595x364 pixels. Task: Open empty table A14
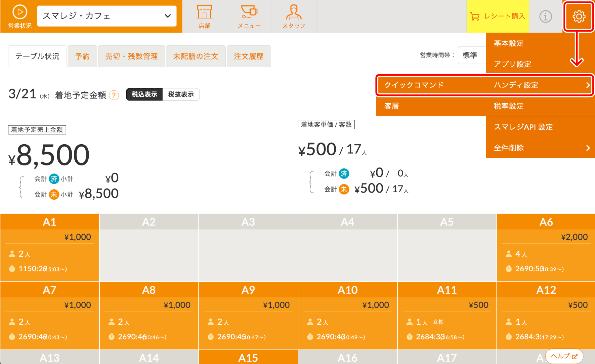pos(149,357)
